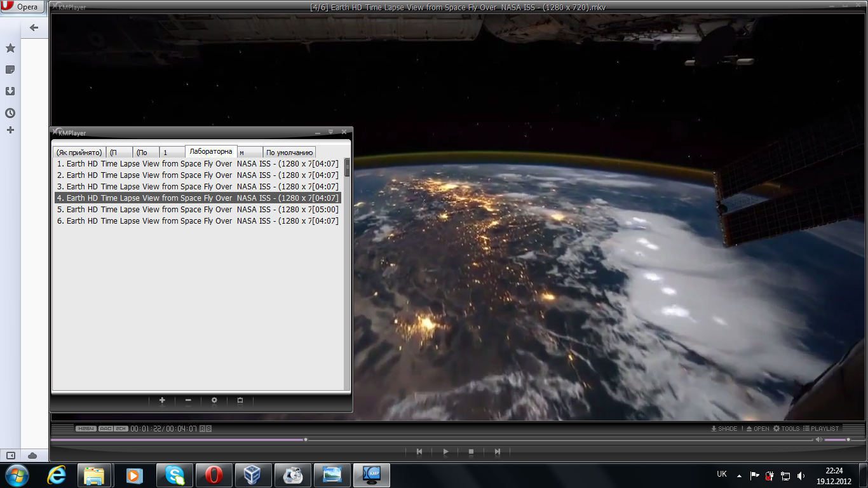The width and height of the screenshot is (868, 488).
Task: Add a panel with Opera's plus icon
Action: click(x=10, y=130)
